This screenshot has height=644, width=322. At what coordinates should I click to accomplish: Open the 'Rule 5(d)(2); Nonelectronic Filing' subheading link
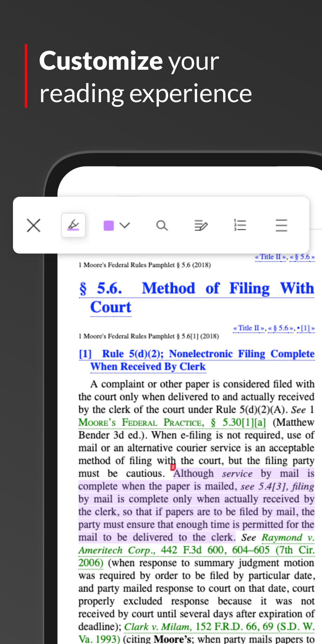[197, 360]
